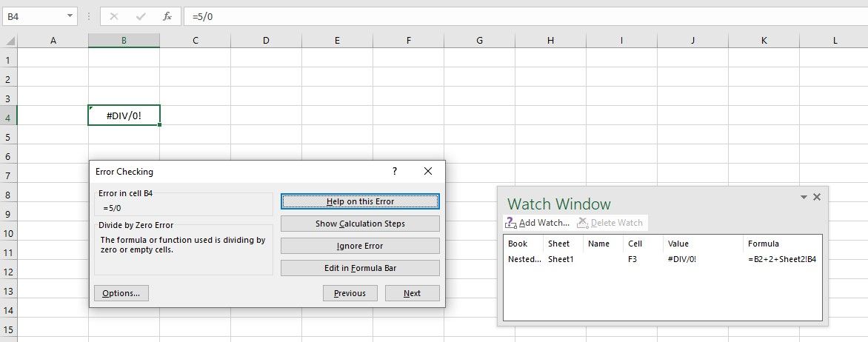Select column F header
The image size is (868, 342).
pyautogui.click(x=409, y=41)
